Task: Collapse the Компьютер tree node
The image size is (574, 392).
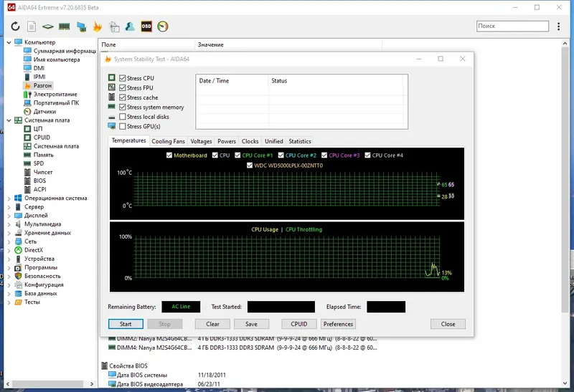Action: click(x=9, y=42)
